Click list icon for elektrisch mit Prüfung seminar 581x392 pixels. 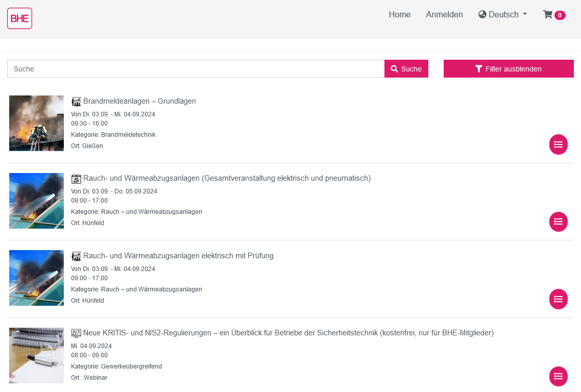pos(558,299)
